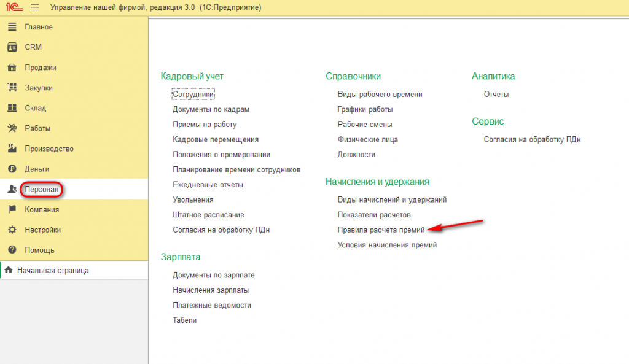Viewport: 629px width, 364px height.
Task: Click the Производство factory icon
Action: (12, 149)
